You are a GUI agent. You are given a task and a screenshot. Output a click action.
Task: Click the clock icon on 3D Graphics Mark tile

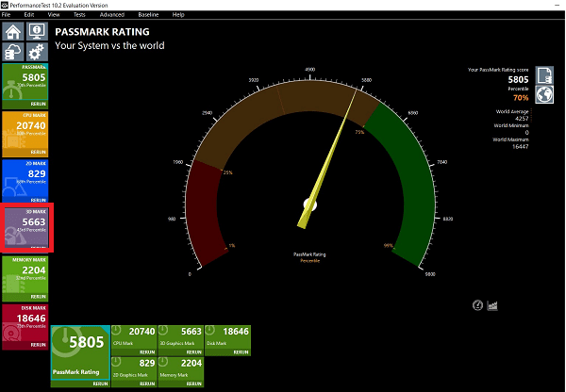pos(163,330)
